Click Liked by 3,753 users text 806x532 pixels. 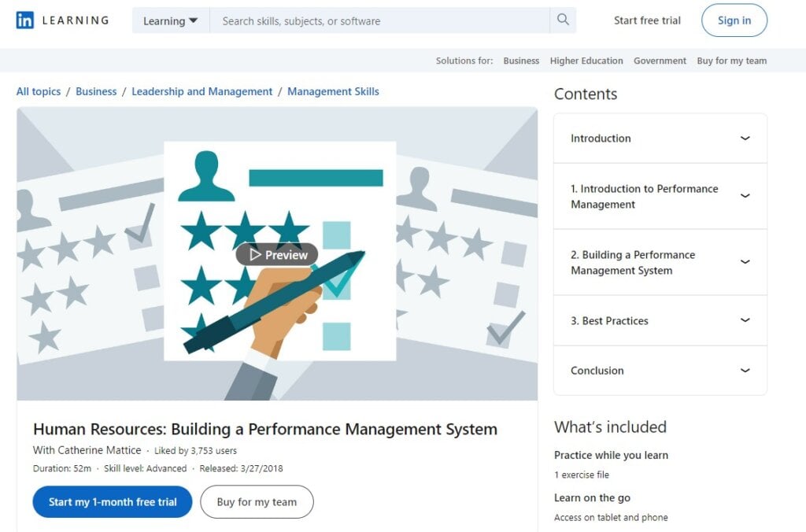195,451
